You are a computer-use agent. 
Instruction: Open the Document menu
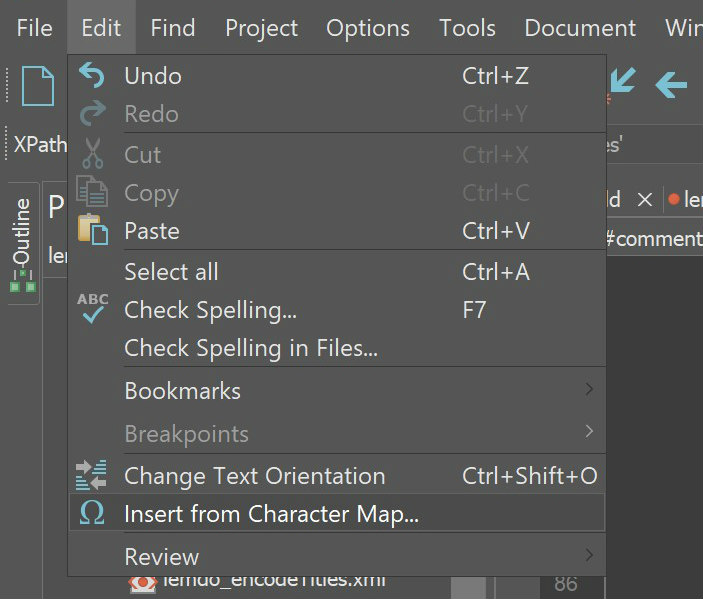(x=580, y=28)
